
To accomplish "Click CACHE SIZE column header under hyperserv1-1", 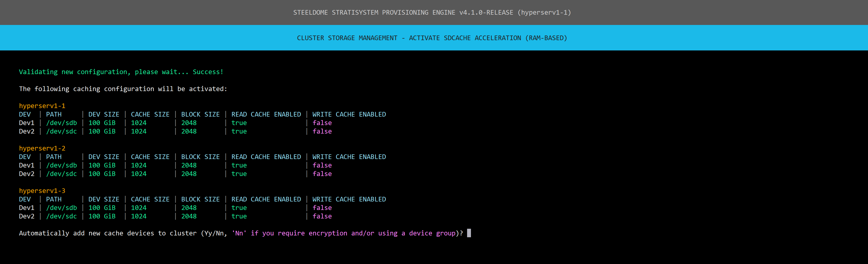I will [x=150, y=115].
